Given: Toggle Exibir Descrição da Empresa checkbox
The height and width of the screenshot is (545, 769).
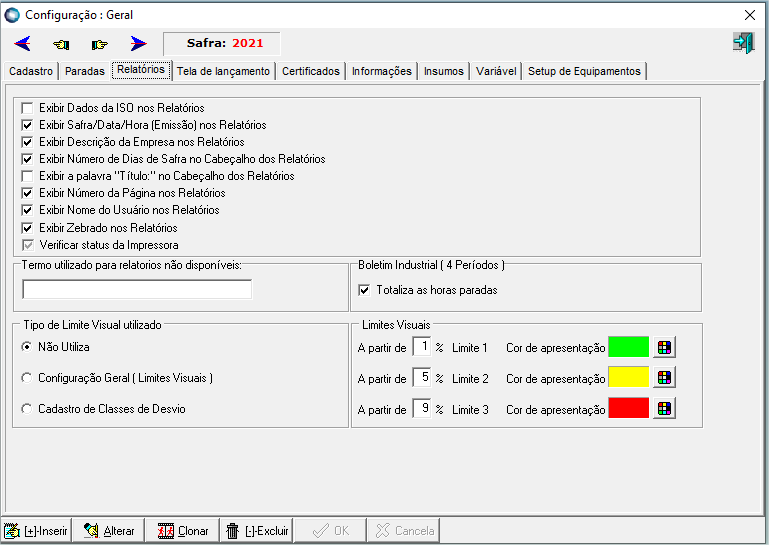Looking at the screenshot, I should (x=27, y=142).
